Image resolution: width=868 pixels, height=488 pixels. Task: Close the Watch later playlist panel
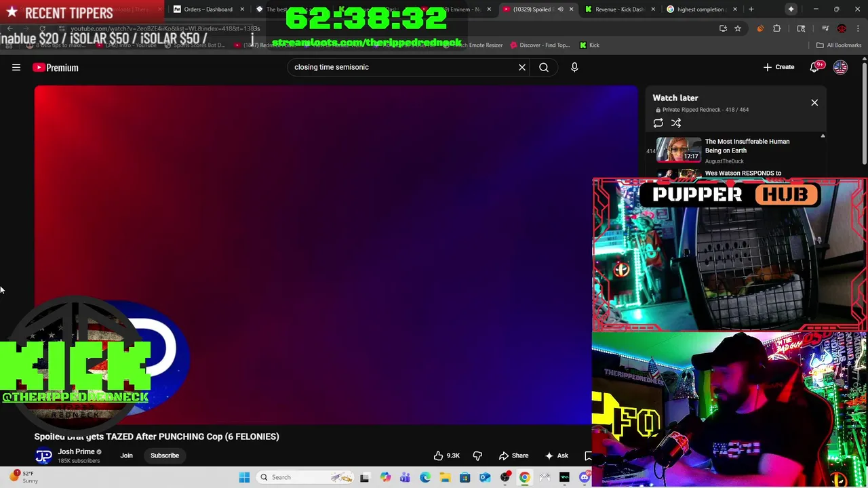coord(814,102)
